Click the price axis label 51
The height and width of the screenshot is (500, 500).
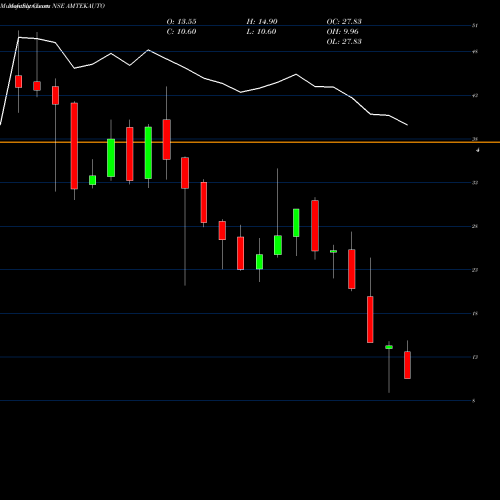click(x=475, y=25)
